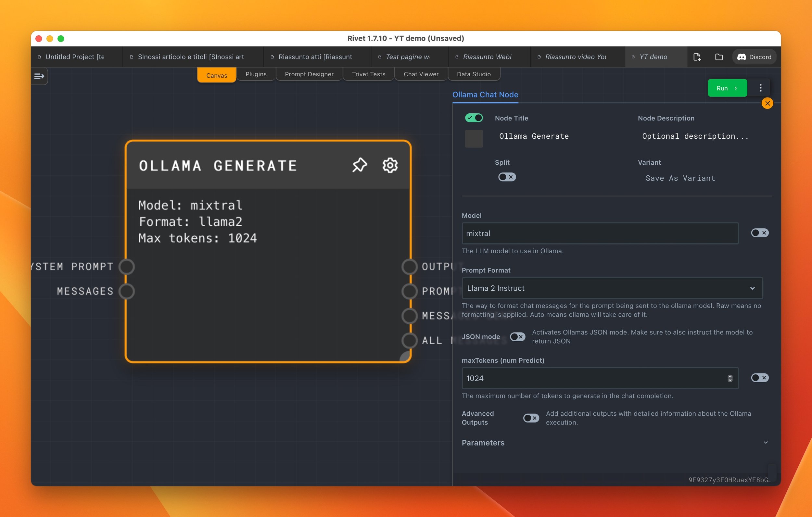Enable Advanced Outputs toggle
Image resolution: width=812 pixels, height=517 pixels.
(x=531, y=418)
